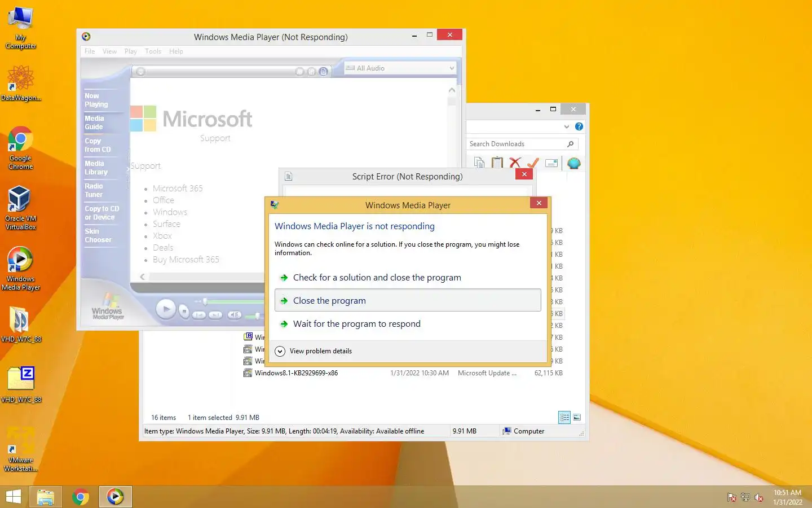Viewport: 812px width, 508px height.
Task: Open Windows Media Player desktop shortcut
Action: pyautogui.click(x=21, y=269)
